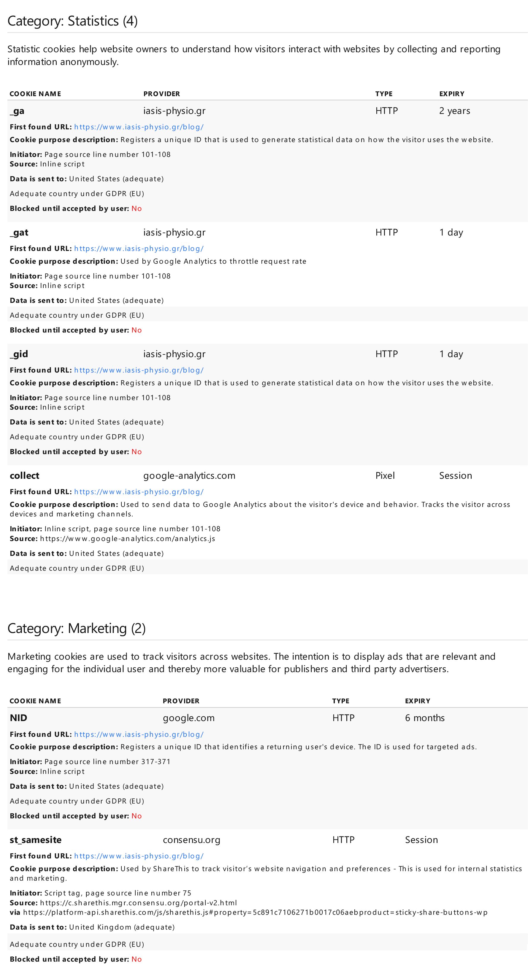
Task: Click the Category: Marketing (2) heading
Action: pyautogui.click(x=76, y=628)
